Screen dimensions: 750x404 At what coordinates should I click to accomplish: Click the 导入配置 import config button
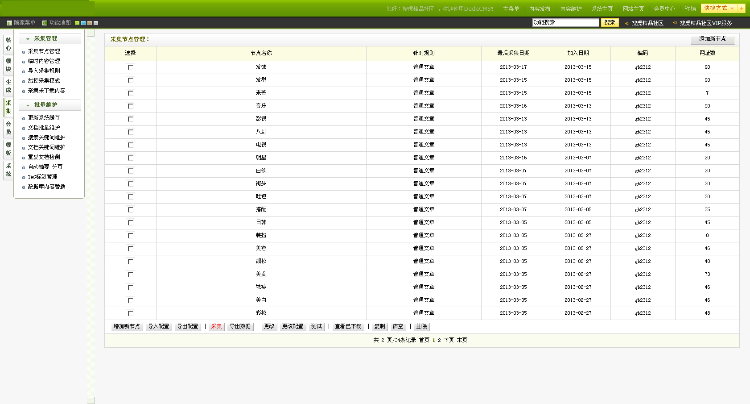pos(159,327)
